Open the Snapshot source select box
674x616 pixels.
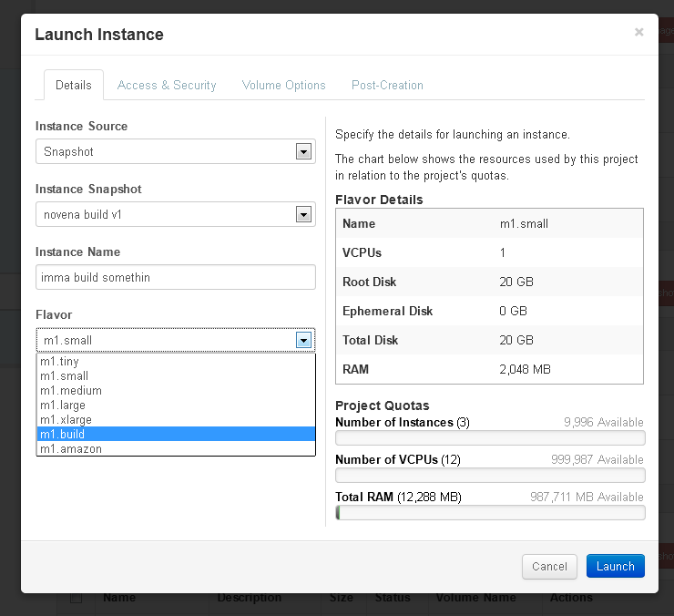pos(176,151)
